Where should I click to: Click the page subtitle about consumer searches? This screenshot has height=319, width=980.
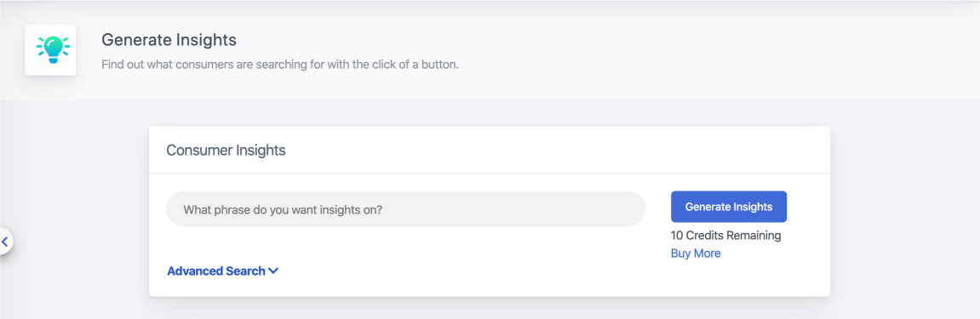(x=280, y=65)
